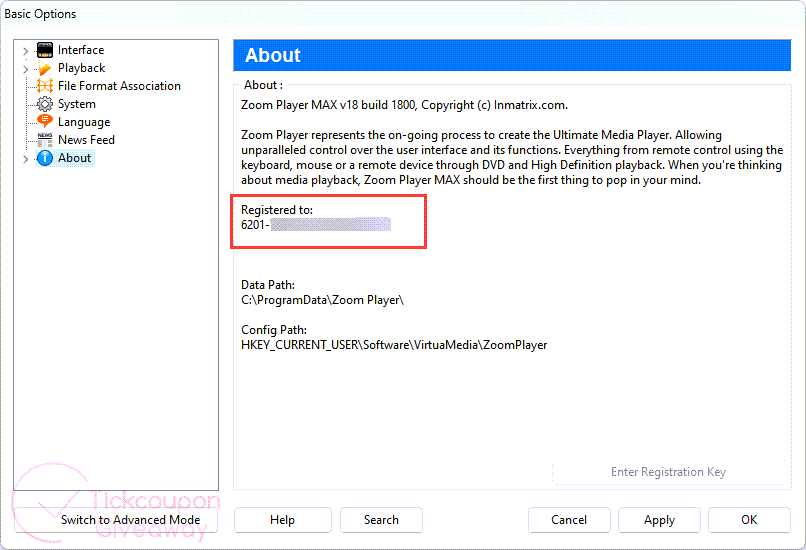
Task: Click the News Feed newspaper icon
Action: pos(45,140)
